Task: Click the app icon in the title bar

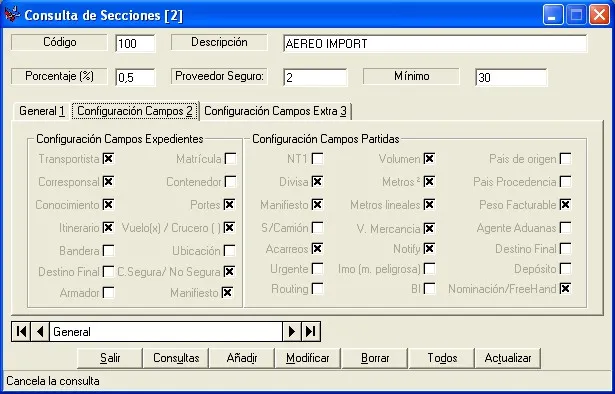Action: (12, 15)
